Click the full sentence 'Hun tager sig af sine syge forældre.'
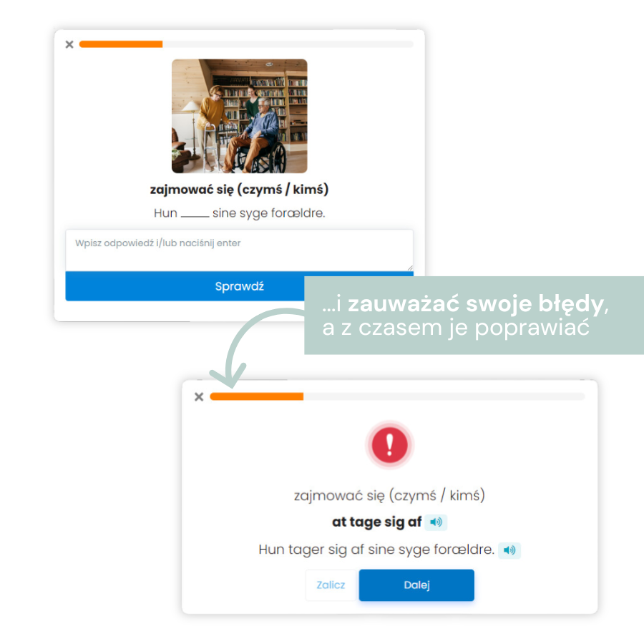 (376, 550)
